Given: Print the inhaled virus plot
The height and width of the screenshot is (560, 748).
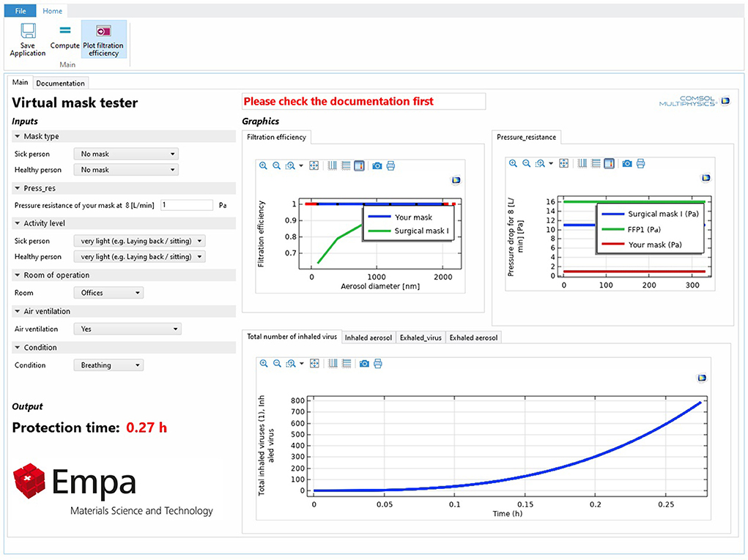Looking at the screenshot, I should (378, 364).
